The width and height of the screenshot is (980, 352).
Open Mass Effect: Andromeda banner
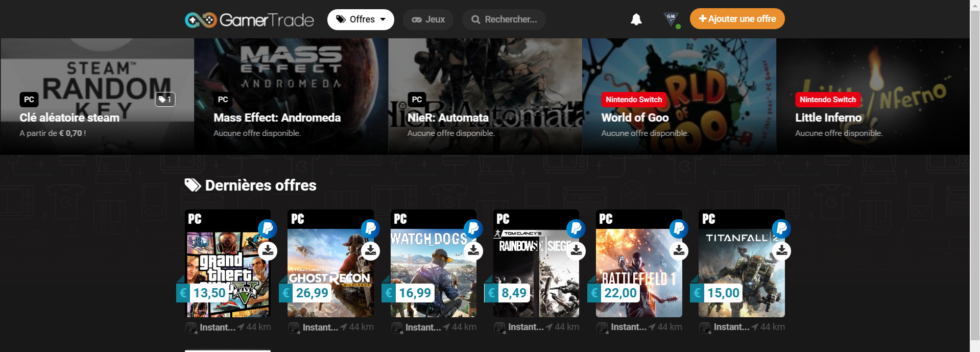(291, 97)
